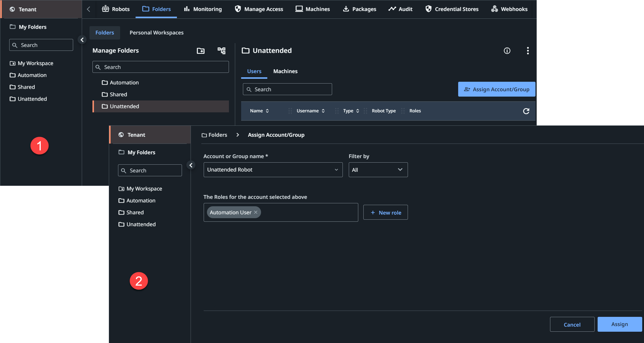
Task: Click Tenant in window 2 sidebar
Action: point(150,135)
